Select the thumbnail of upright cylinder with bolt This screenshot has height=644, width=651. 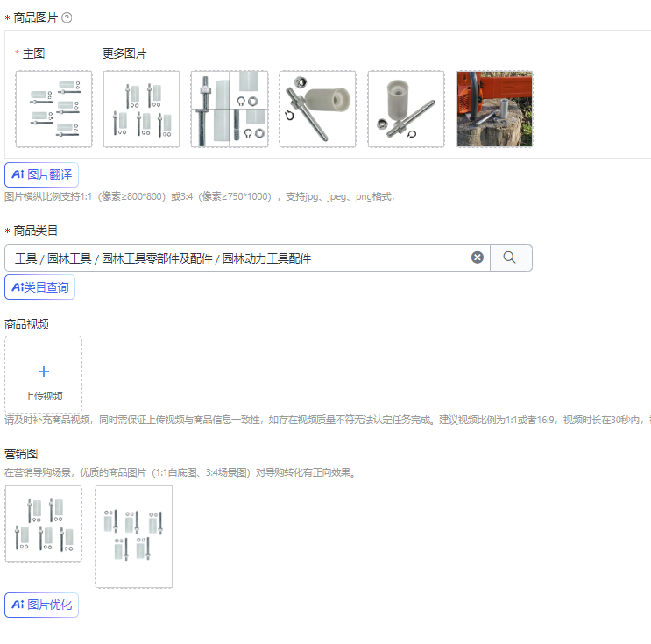pyautogui.click(x=406, y=110)
